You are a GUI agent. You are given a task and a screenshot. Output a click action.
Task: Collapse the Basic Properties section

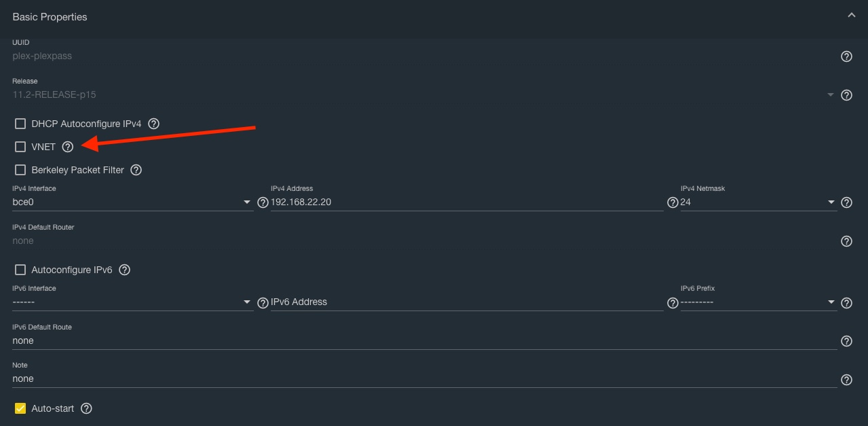(851, 16)
